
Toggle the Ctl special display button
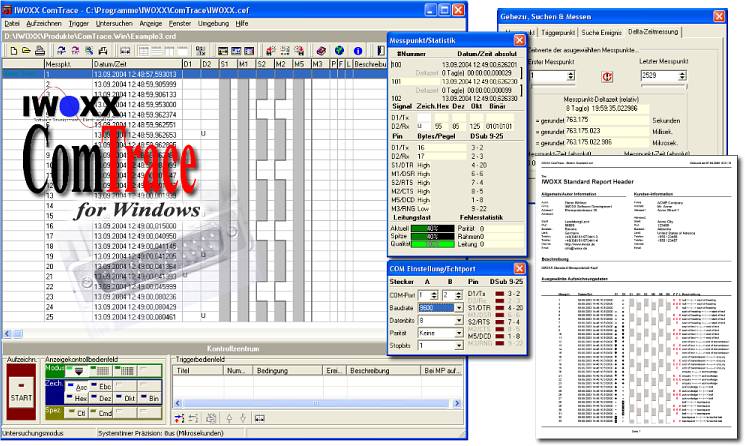[78, 413]
